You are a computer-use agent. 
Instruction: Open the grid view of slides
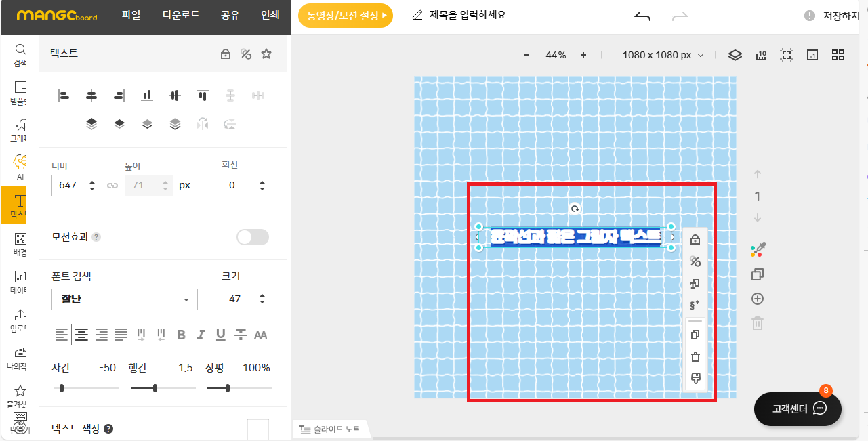[x=838, y=55]
